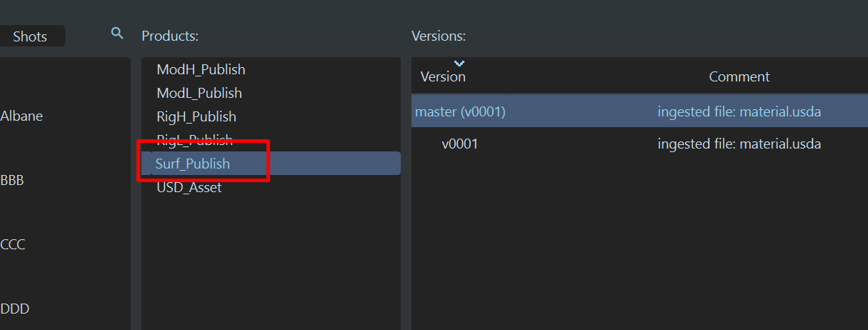Click the master version's comment cell
The width and height of the screenshot is (868, 330).
coord(739,111)
